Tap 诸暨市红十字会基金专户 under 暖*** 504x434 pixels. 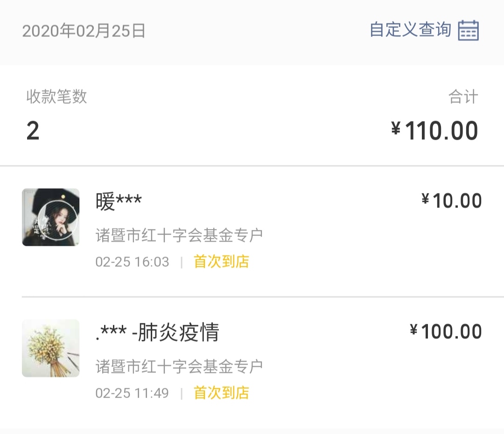click(179, 235)
